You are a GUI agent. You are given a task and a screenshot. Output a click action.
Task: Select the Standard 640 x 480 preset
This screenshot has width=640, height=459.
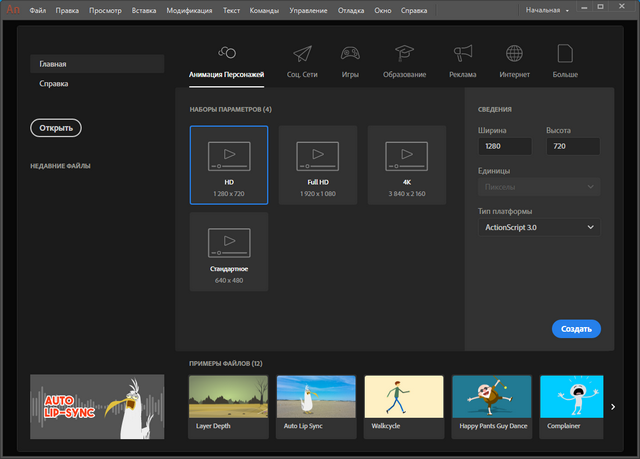229,251
